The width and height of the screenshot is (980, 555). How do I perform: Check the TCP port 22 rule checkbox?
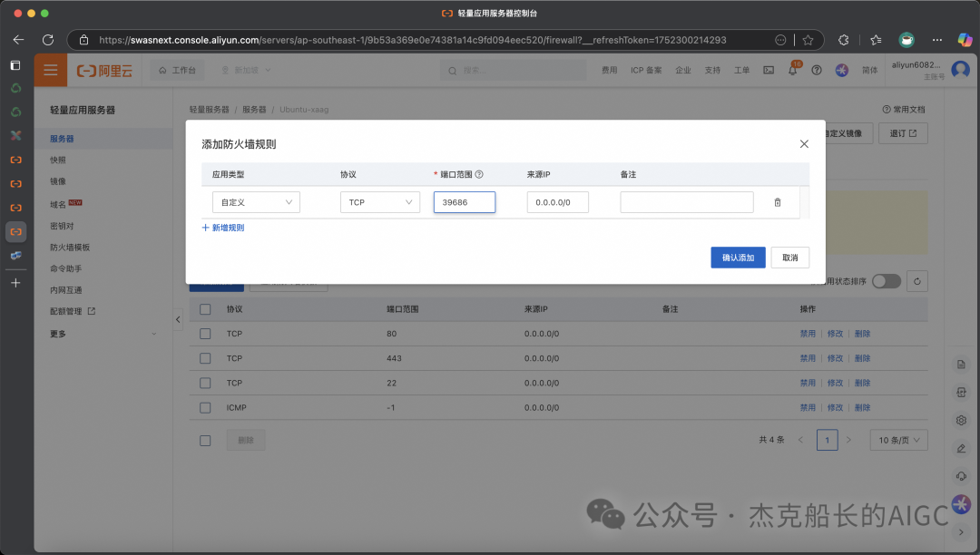tap(205, 383)
